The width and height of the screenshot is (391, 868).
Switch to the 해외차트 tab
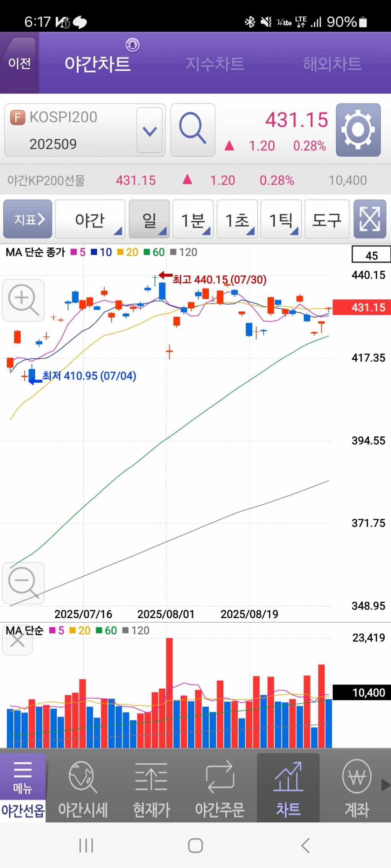[x=332, y=64]
